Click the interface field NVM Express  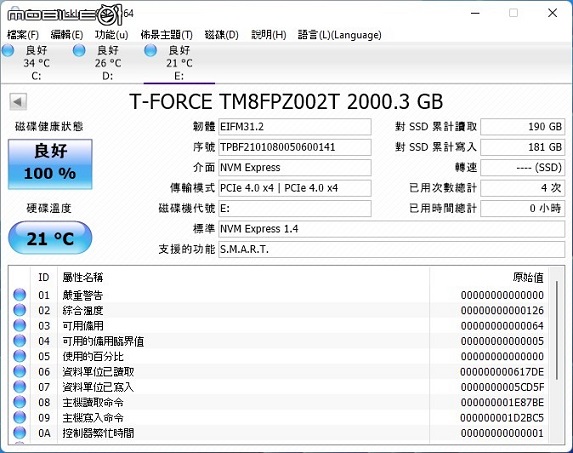coord(295,168)
